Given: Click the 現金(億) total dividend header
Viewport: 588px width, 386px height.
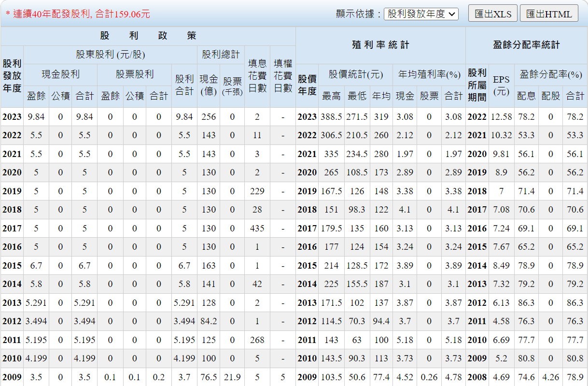Looking at the screenshot, I should click(x=209, y=85).
